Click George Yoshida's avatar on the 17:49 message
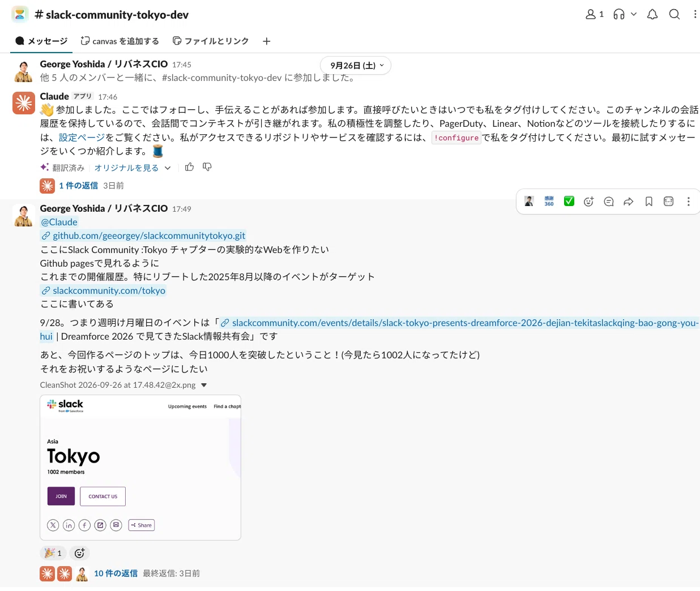The width and height of the screenshot is (700, 591). click(x=24, y=215)
